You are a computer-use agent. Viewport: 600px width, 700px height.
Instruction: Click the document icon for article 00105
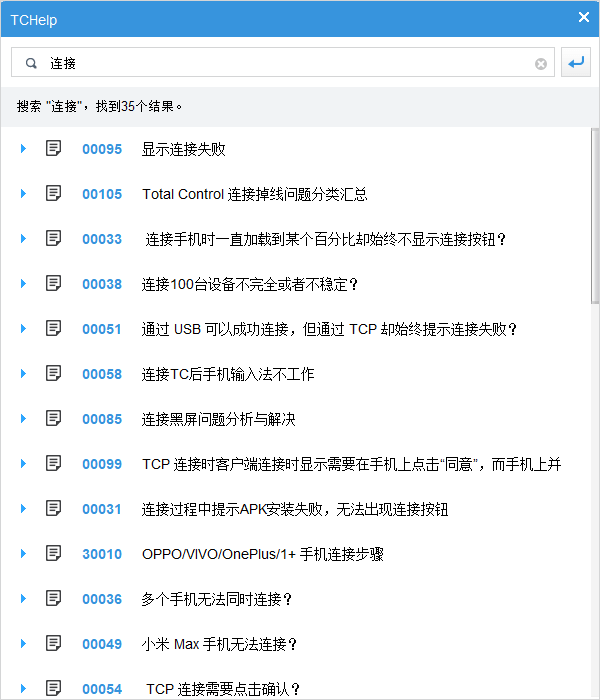(54, 193)
